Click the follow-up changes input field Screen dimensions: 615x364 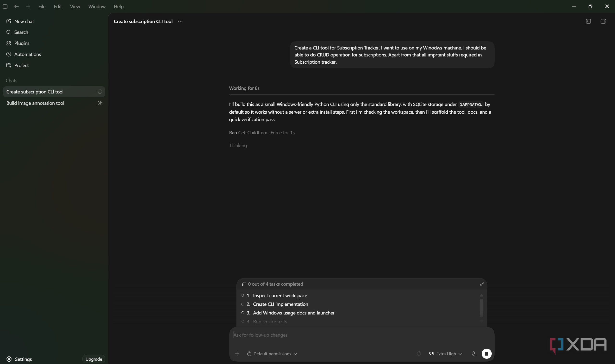[362, 335]
